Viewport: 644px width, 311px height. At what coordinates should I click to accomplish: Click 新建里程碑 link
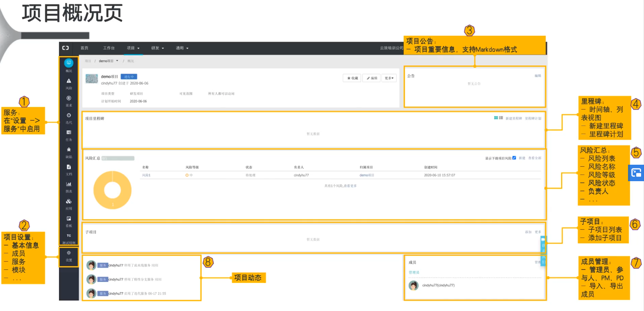point(514,118)
